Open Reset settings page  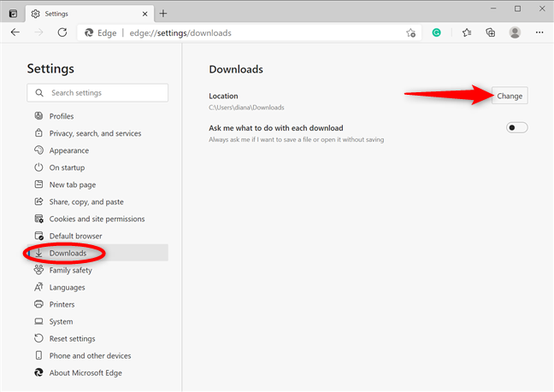click(97, 339)
